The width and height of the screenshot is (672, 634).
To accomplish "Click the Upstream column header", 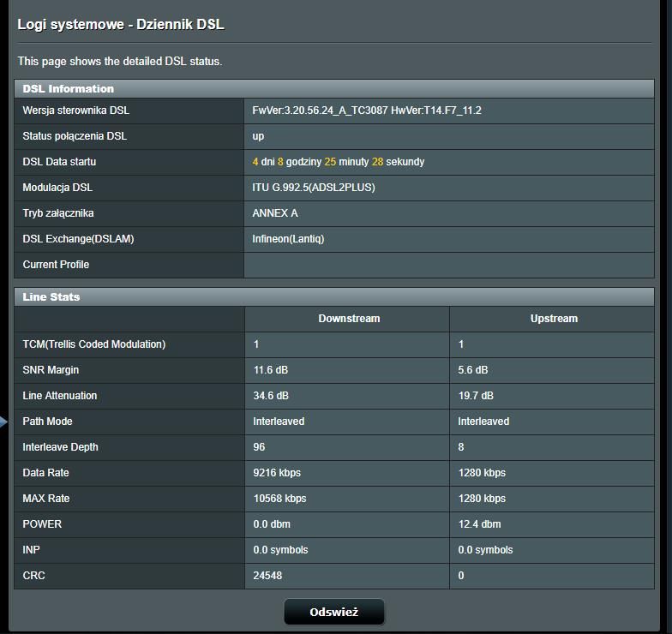I will tap(554, 319).
